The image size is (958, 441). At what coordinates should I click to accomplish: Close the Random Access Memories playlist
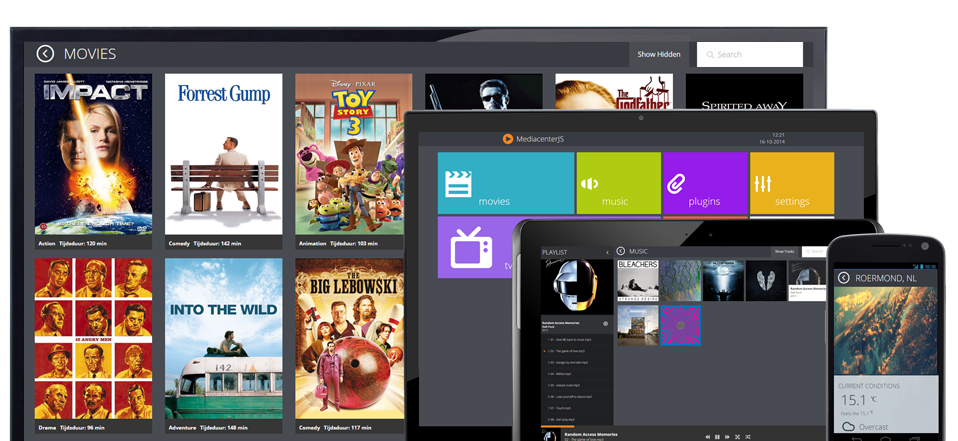tap(605, 324)
